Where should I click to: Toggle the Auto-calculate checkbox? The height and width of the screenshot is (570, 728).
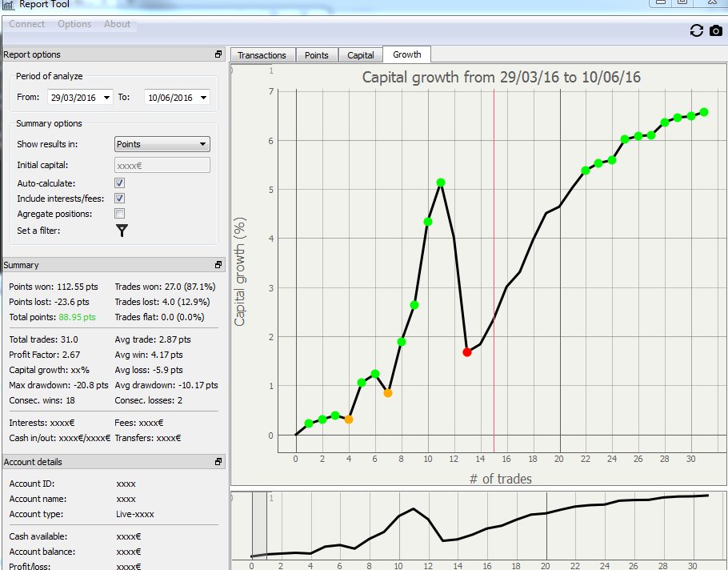click(x=120, y=183)
